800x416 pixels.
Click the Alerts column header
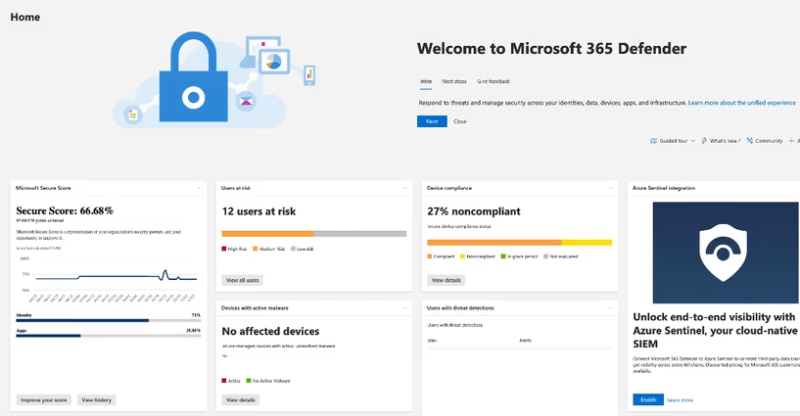[x=525, y=340]
